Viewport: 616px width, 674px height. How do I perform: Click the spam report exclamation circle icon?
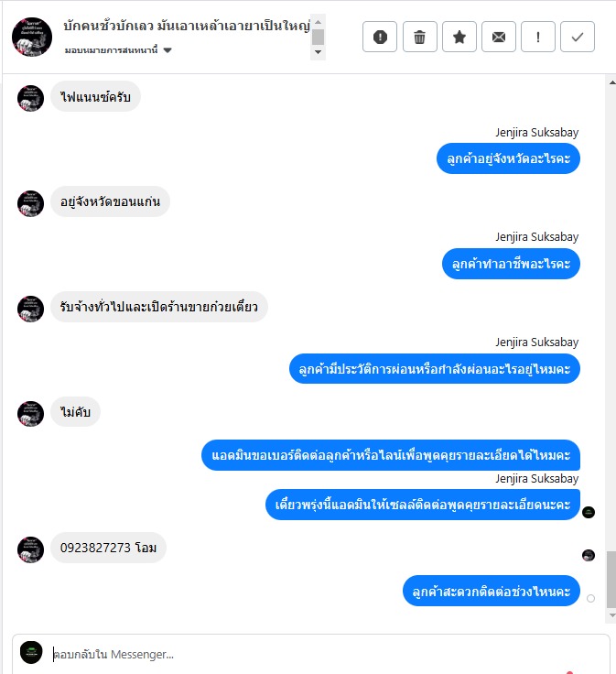coord(380,37)
